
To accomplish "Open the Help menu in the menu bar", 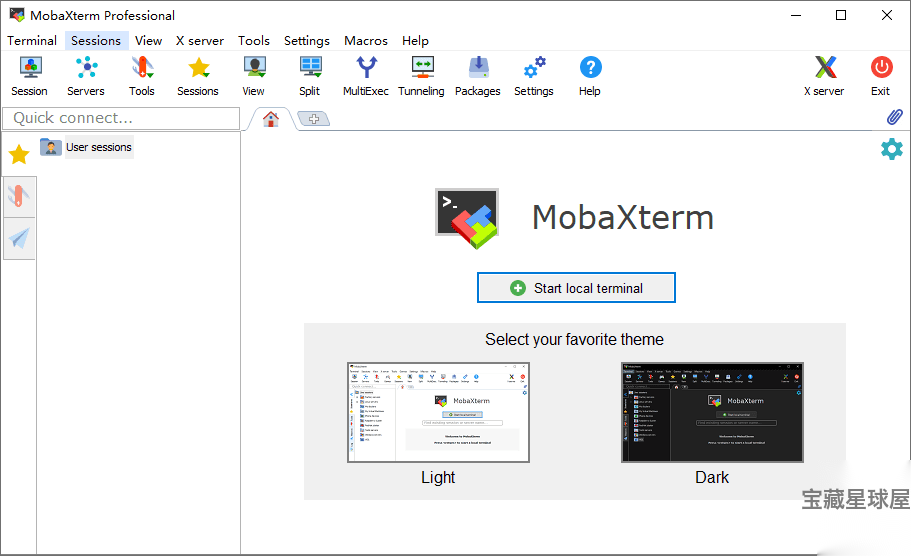I will (415, 41).
